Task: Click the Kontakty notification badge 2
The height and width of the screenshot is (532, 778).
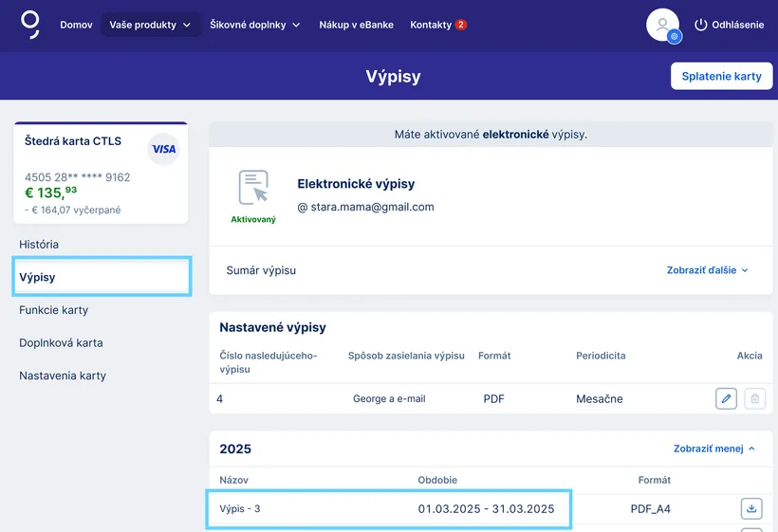Action: tap(460, 25)
